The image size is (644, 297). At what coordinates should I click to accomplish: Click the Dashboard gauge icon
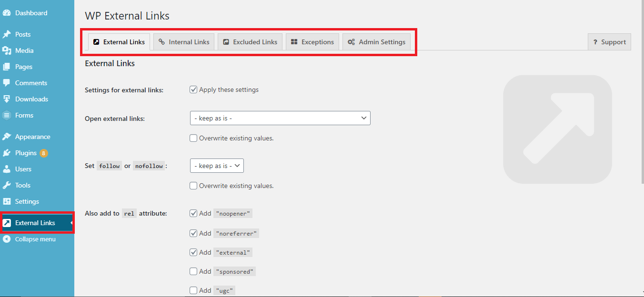(7, 13)
